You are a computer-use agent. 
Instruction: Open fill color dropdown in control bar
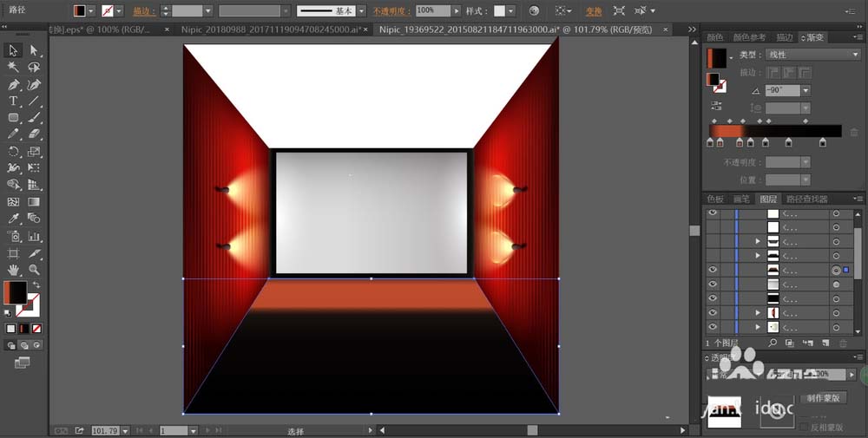[91, 10]
